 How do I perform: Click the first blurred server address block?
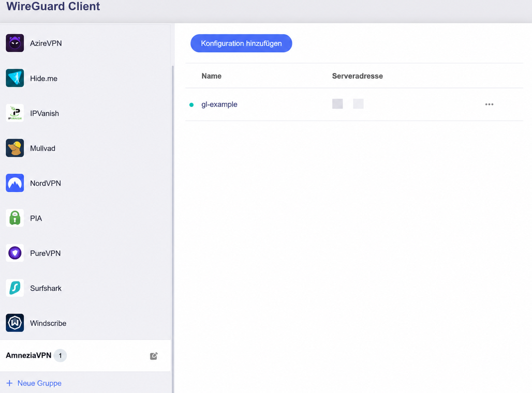pos(337,104)
